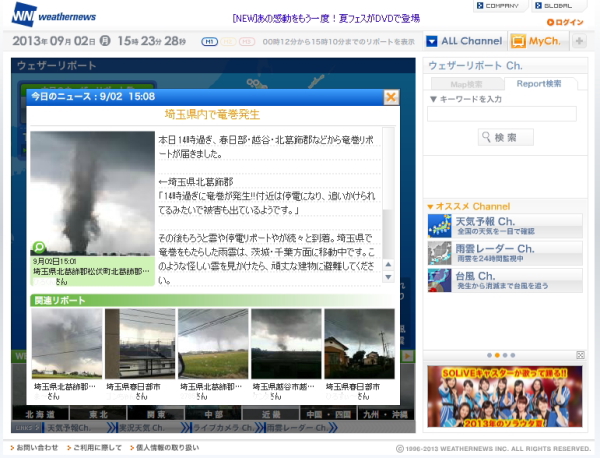
Task: Collapse the キーワードを入力 section
Action: pyautogui.click(x=432, y=99)
